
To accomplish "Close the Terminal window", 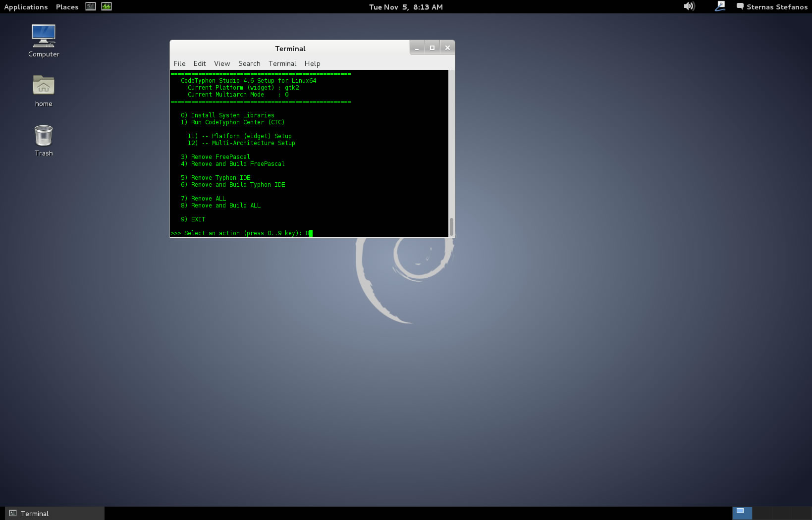I will point(447,48).
